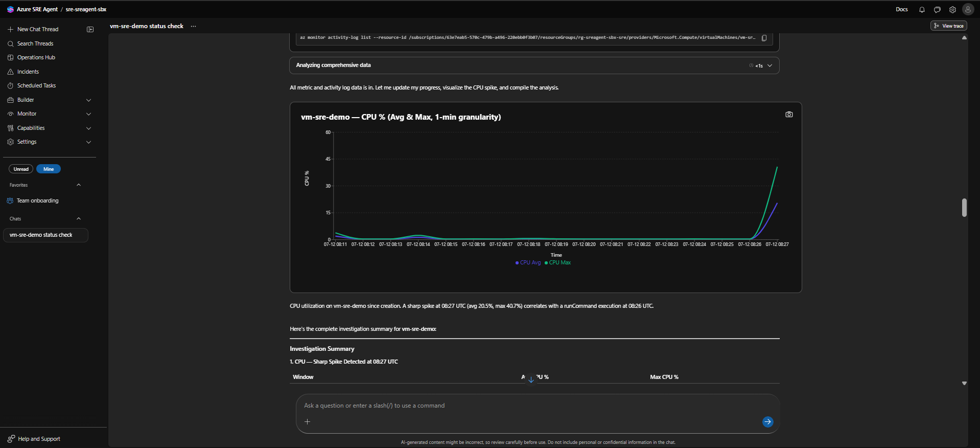The width and height of the screenshot is (980, 448).
Task: Open the notifications bell icon
Action: point(922,9)
